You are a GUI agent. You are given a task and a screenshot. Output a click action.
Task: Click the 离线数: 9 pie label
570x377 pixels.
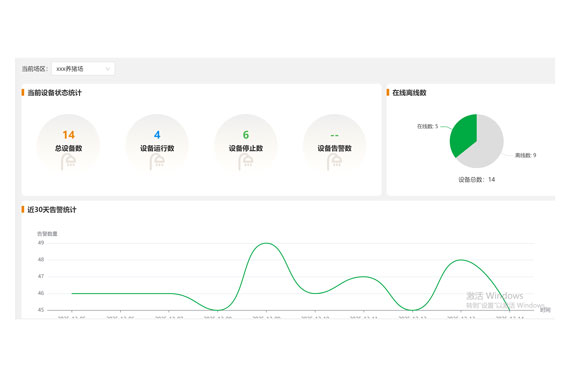click(x=525, y=155)
